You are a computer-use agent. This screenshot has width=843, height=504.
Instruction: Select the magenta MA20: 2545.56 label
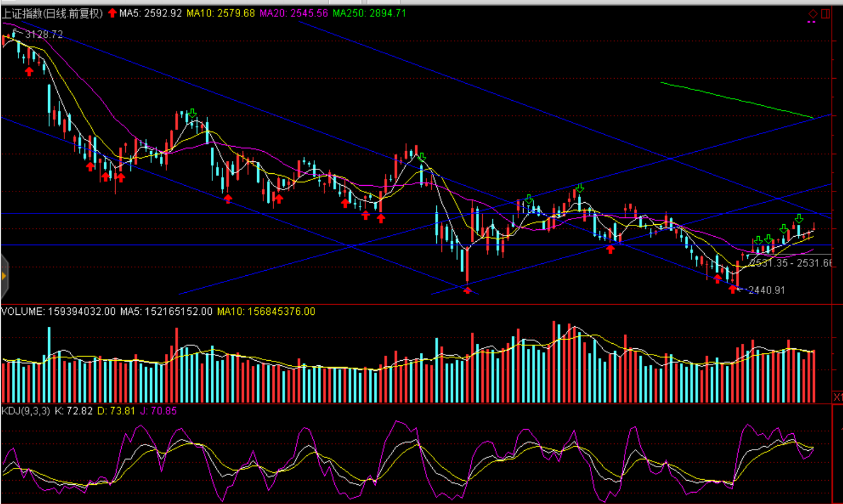tap(293, 13)
